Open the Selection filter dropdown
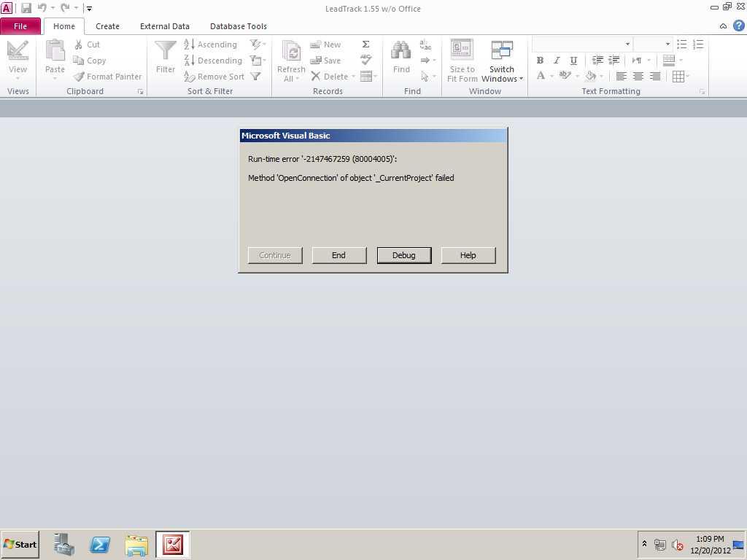The image size is (747, 560). tap(258, 44)
